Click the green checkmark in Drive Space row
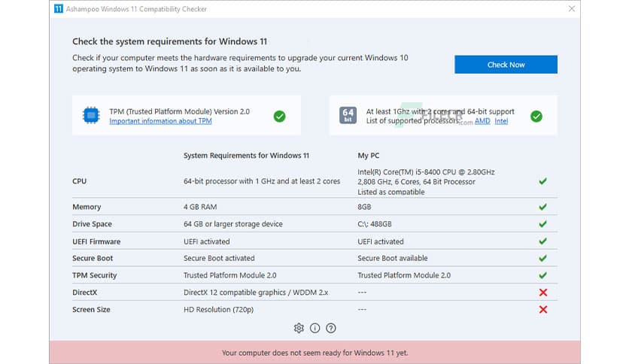The height and width of the screenshot is (364, 629). click(x=542, y=223)
